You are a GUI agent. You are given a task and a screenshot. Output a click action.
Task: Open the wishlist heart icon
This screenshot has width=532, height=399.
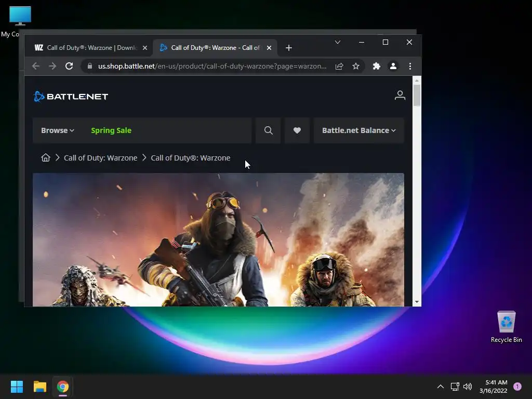(x=297, y=130)
